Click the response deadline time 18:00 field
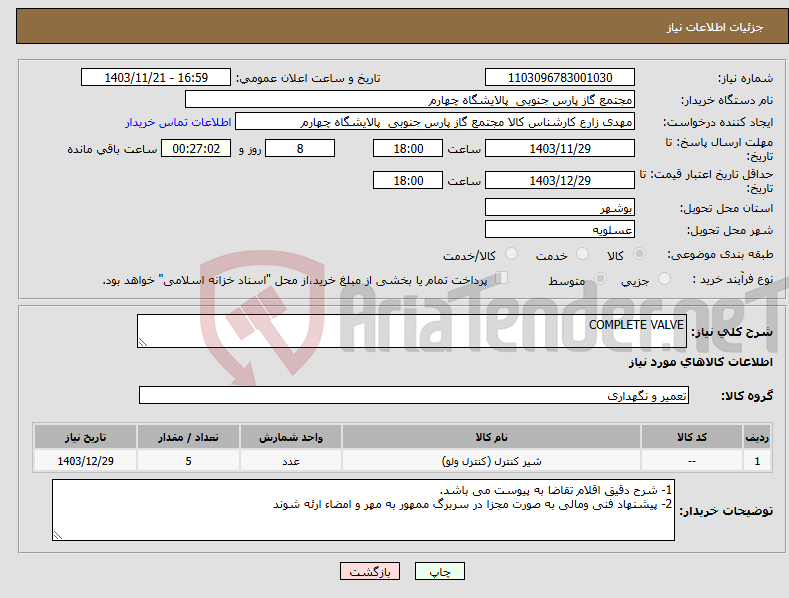The height and width of the screenshot is (598, 789). (408, 148)
